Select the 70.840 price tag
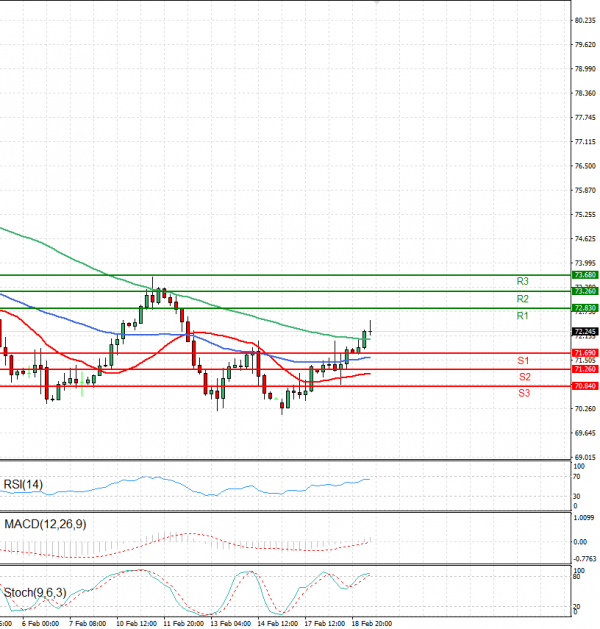Screen dimensions: 600x629 585,386
